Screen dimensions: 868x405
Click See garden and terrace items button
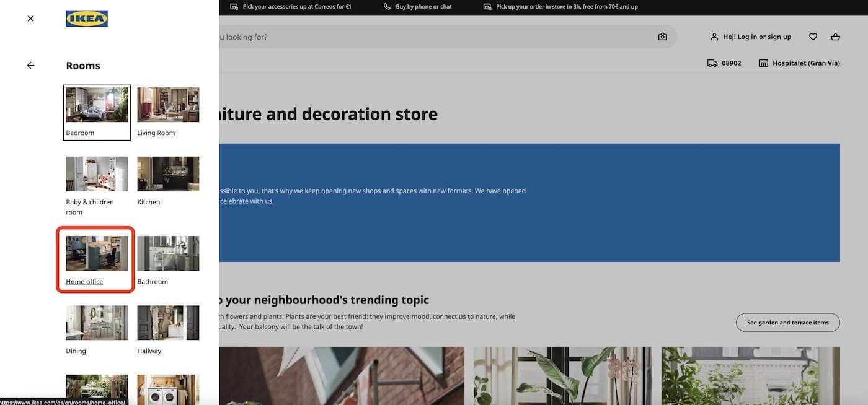[788, 321]
